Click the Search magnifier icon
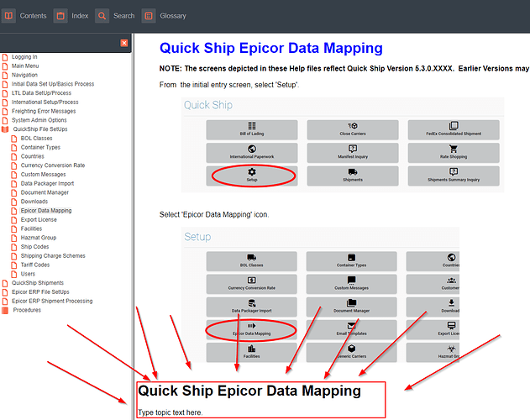The image size is (530, 420). coord(102,16)
